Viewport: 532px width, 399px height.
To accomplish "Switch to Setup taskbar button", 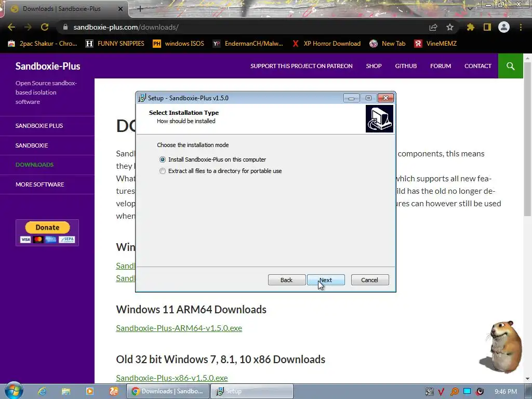I will point(251,391).
